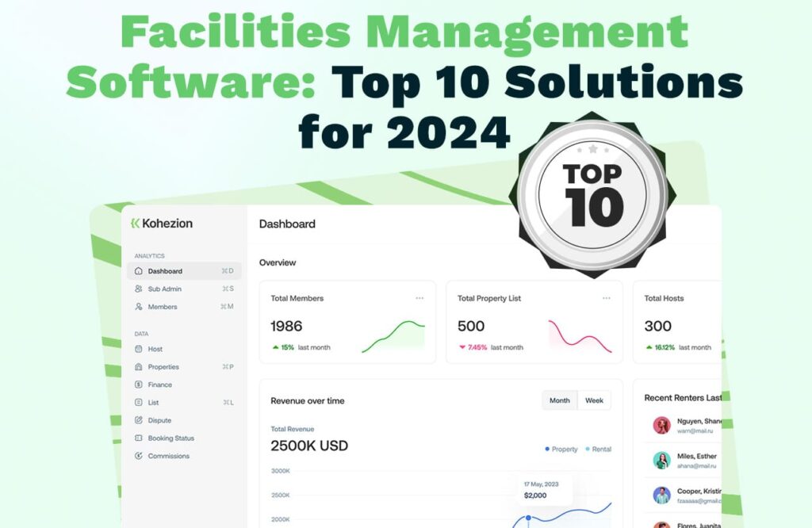The image size is (812, 528).
Task: Click the Finance dollar icon
Action: click(x=138, y=385)
